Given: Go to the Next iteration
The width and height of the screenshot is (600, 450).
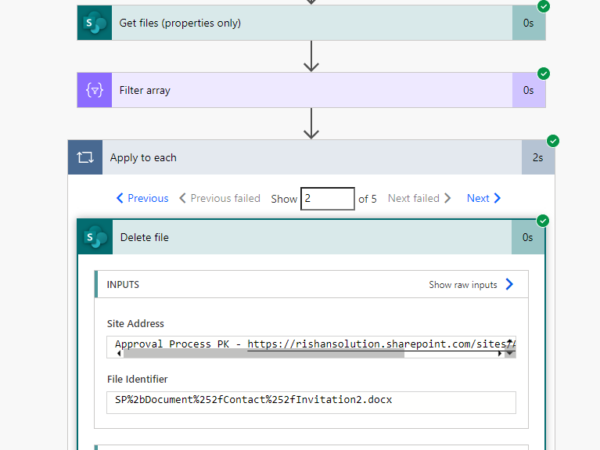Looking at the screenshot, I should (484, 198).
